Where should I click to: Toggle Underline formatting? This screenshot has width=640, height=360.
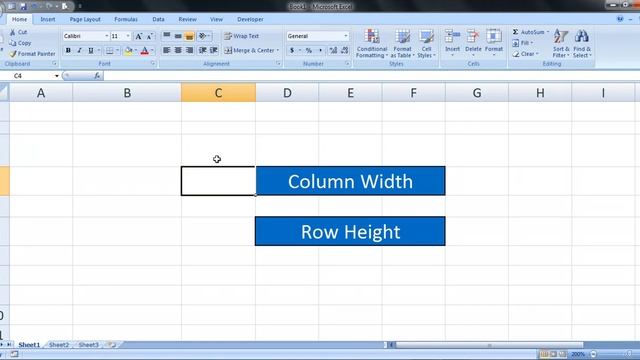point(91,50)
